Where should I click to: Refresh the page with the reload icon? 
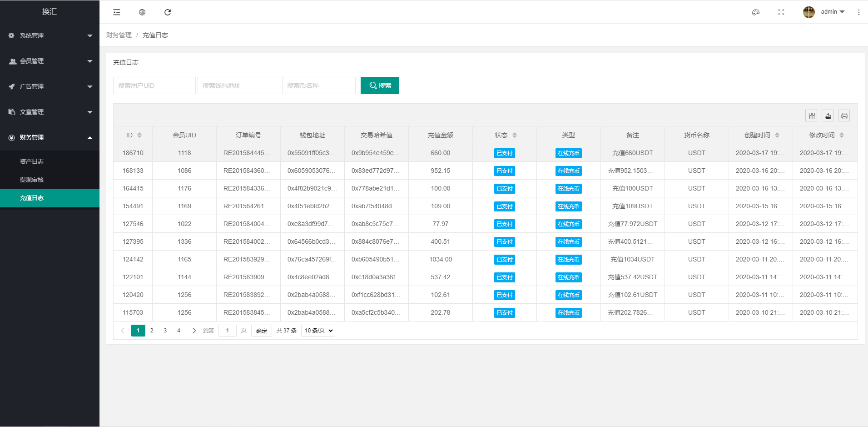(168, 12)
